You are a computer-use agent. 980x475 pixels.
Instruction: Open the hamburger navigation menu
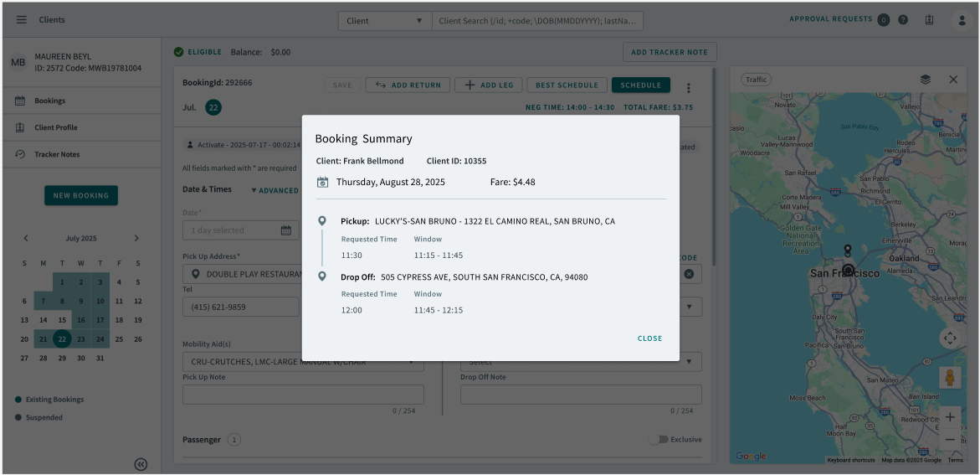(21, 20)
